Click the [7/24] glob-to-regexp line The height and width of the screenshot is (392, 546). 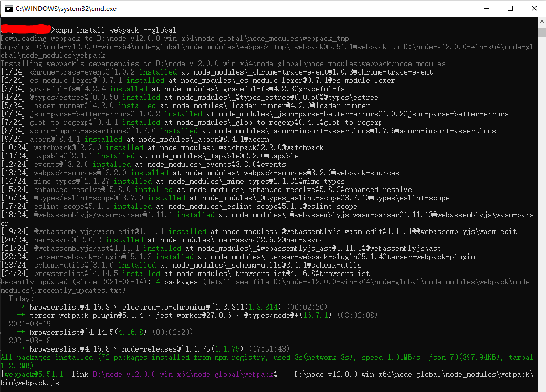(x=192, y=123)
